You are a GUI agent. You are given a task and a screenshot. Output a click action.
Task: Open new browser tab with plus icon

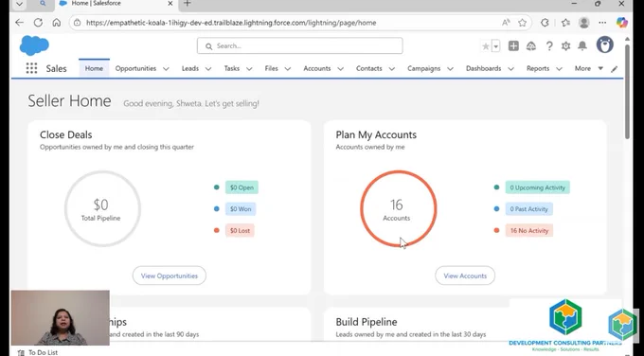(x=188, y=4)
